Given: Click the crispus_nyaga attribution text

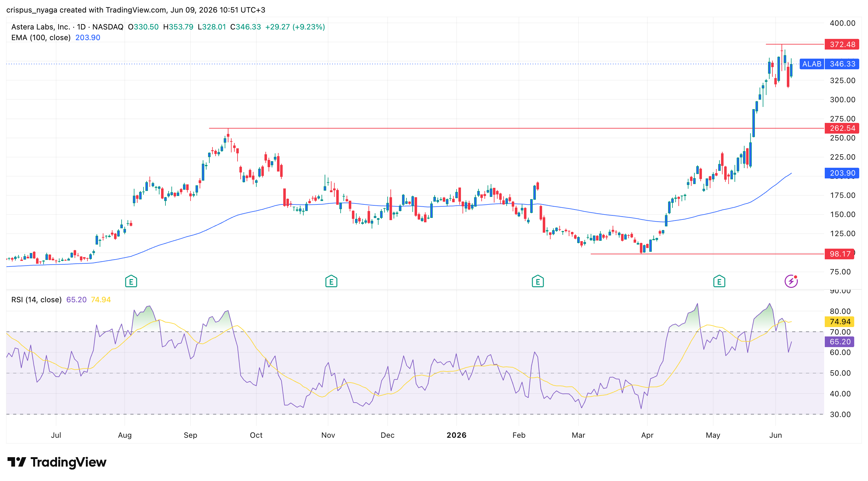Looking at the screenshot, I should pyautogui.click(x=136, y=10).
